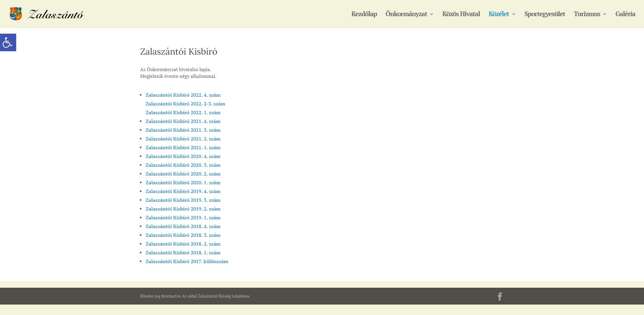
Task: Open Zalaszántói Kisbíró 2018. 3. szám
Action: tap(183, 235)
